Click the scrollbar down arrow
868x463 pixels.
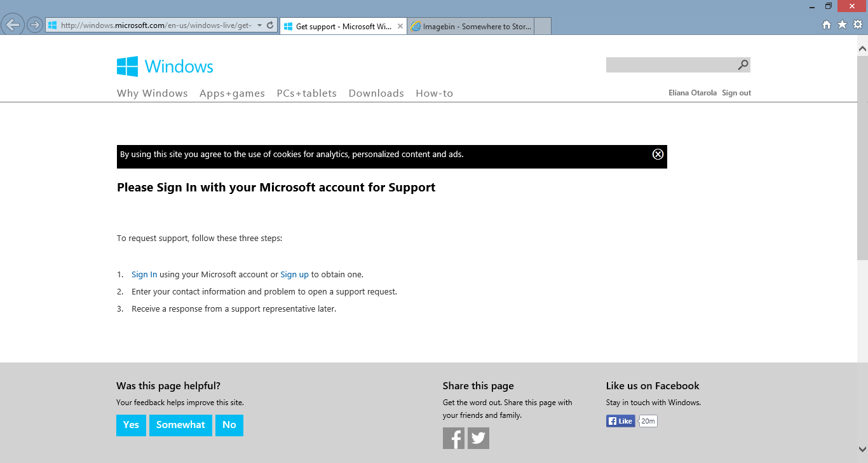point(862,448)
